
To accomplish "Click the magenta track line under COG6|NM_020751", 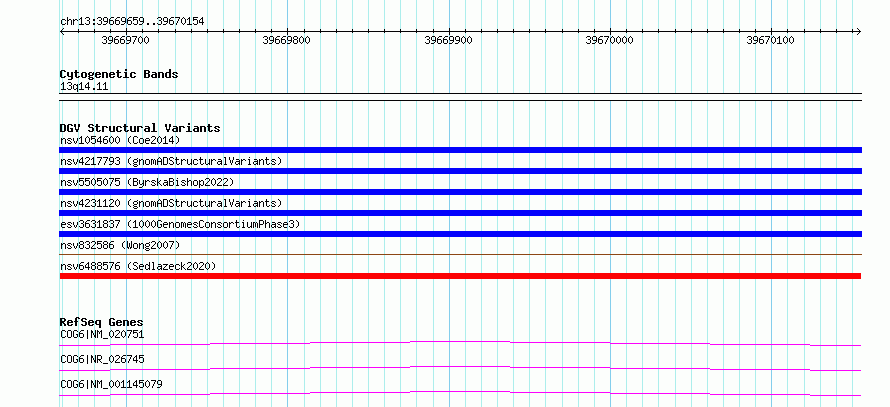I will point(460,343).
